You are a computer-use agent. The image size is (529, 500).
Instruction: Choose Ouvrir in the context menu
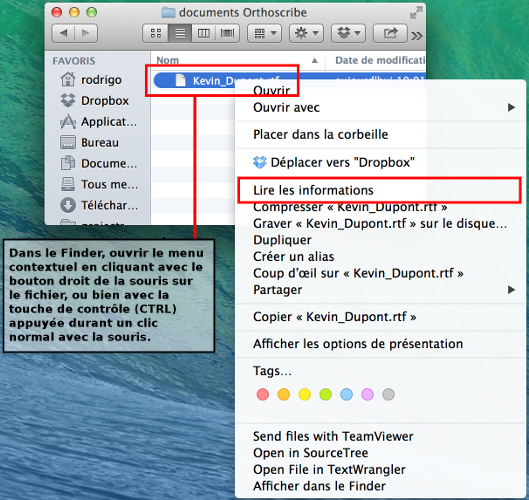point(272,90)
